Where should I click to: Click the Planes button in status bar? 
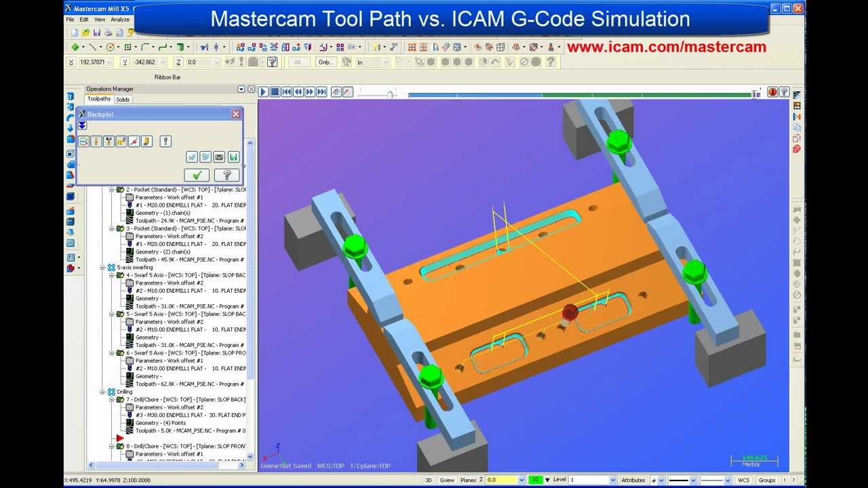click(469, 480)
